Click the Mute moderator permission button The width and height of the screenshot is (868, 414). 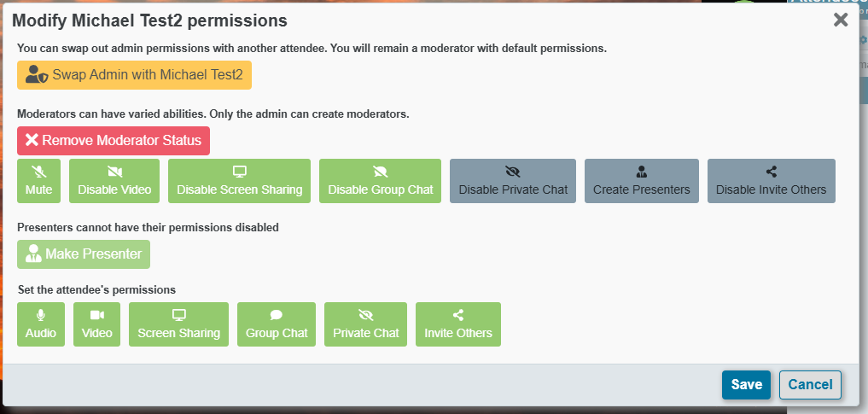click(x=38, y=181)
